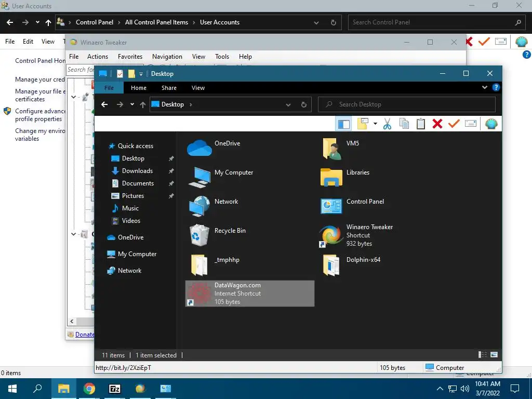Click orange checkmark Properties icon in Desktop window
This screenshot has width=532, height=399.
click(x=454, y=124)
